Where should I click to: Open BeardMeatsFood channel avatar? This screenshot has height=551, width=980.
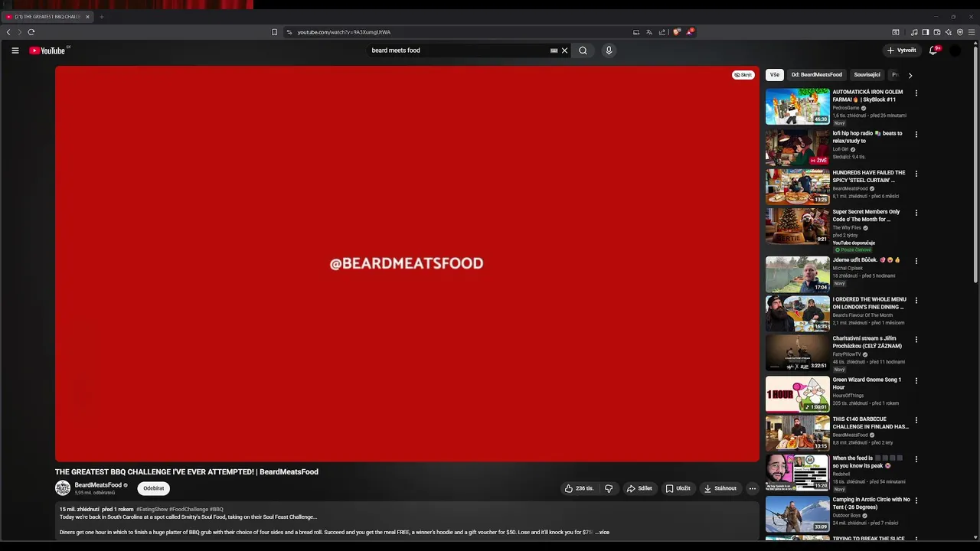[63, 488]
